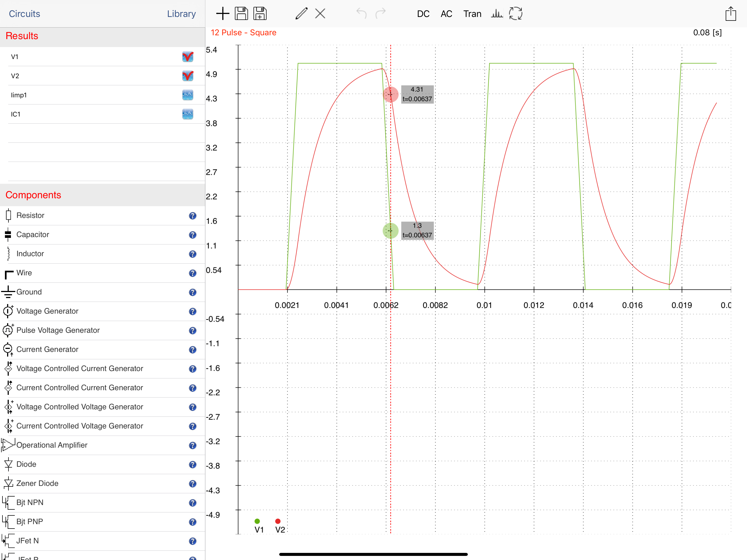Click the 1.3 cursor readout label
Image resolution: width=747 pixels, height=560 pixels.
tap(417, 230)
